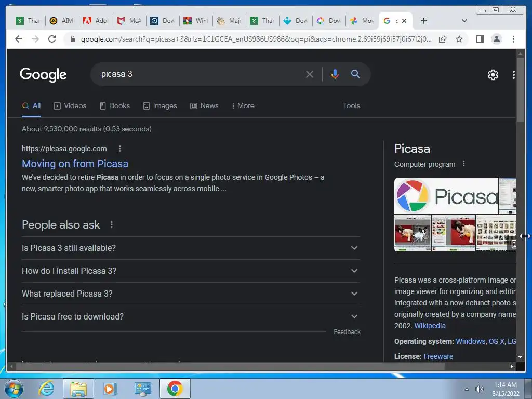Select the All results tab
This screenshot has height=399, width=532.
tap(31, 106)
